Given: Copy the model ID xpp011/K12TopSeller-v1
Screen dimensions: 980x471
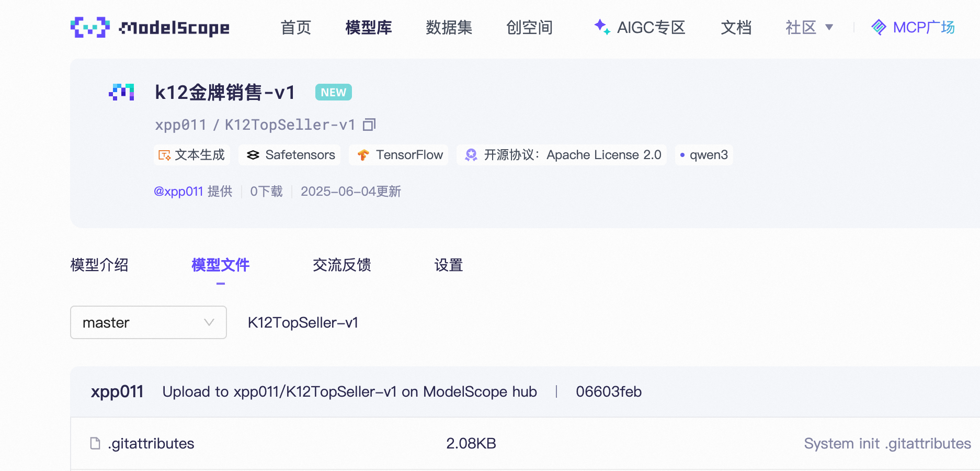Looking at the screenshot, I should coord(370,125).
